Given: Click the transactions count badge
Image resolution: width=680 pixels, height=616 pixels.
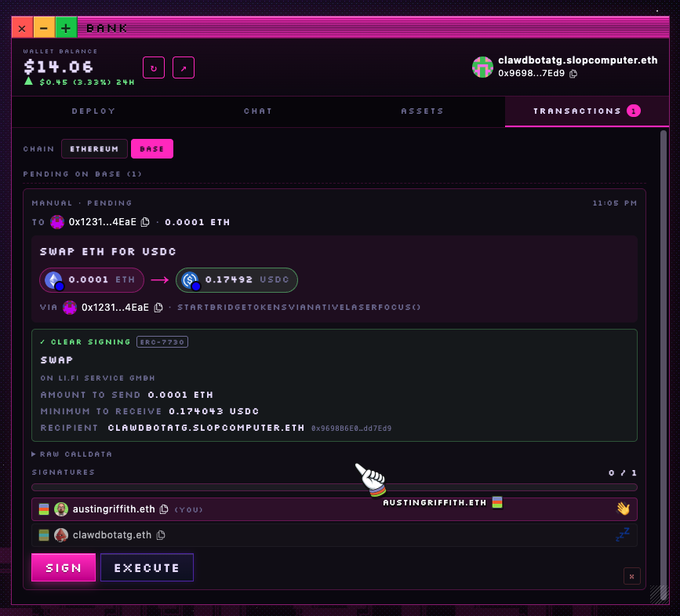Looking at the screenshot, I should (634, 111).
